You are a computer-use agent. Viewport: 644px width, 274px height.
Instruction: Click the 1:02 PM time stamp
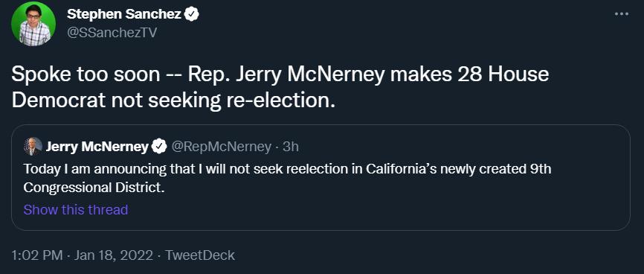pyautogui.click(x=37, y=255)
